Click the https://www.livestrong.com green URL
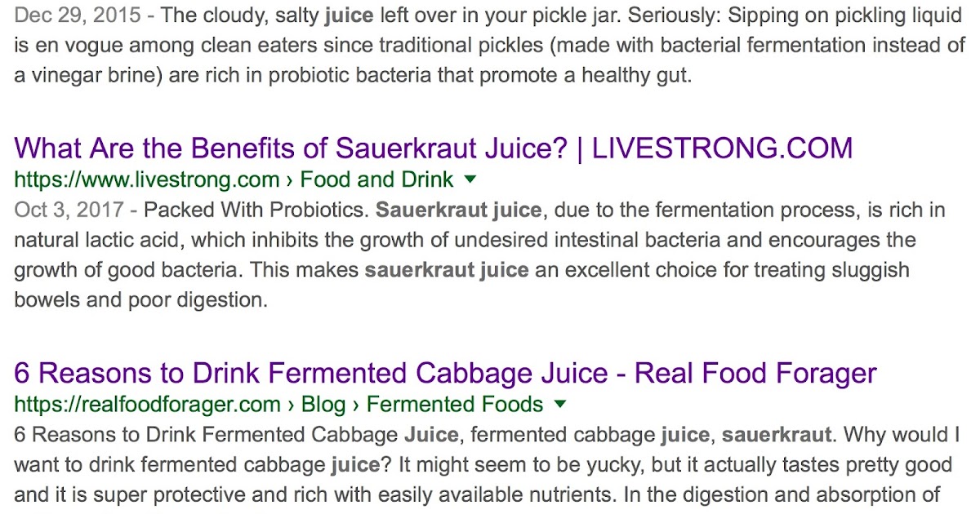This screenshot has width=980, height=514. point(149,179)
